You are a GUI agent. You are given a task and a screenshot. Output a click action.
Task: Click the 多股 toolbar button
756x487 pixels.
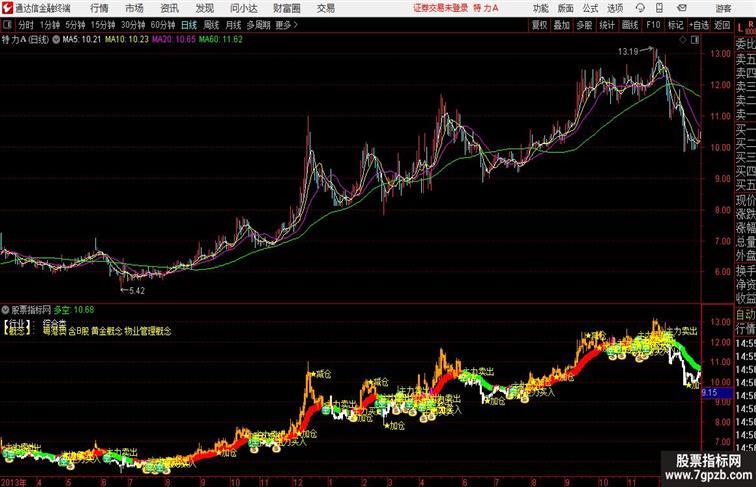[584, 25]
